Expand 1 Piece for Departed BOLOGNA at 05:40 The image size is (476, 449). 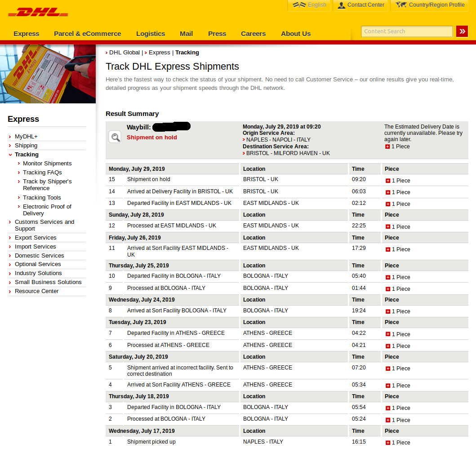click(387, 277)
